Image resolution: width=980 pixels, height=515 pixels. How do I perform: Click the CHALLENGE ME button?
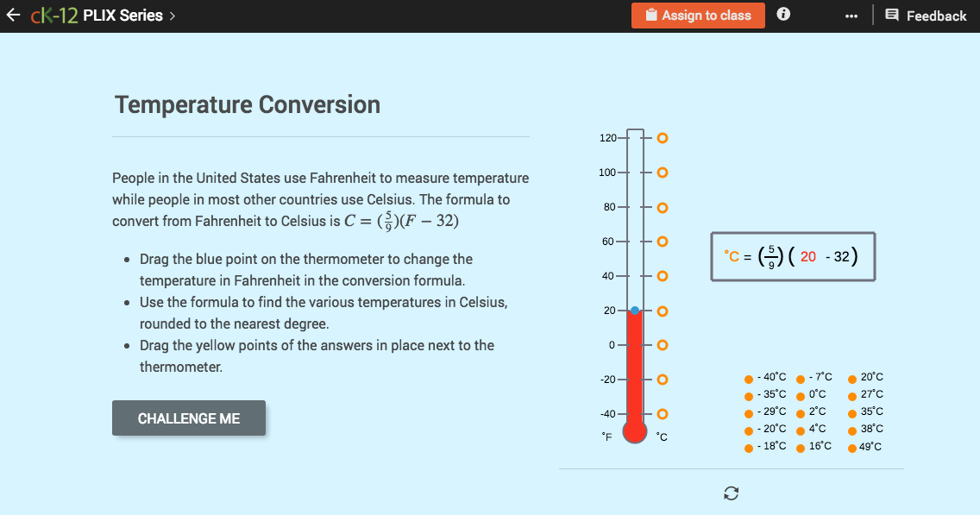click(x=189, y=418)
